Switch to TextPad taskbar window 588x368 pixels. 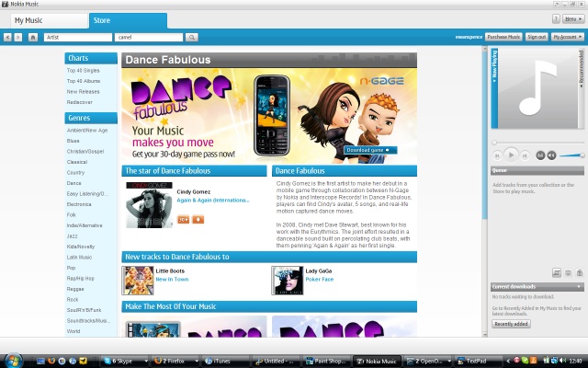478,362
